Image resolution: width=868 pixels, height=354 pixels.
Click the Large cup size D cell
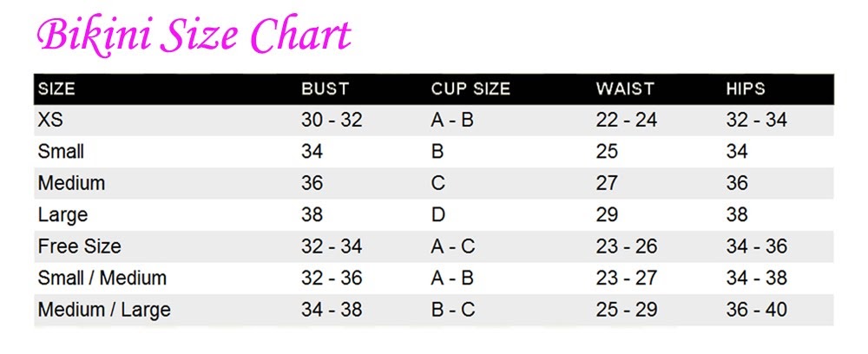pyautogui.click(x=437, y=214)
